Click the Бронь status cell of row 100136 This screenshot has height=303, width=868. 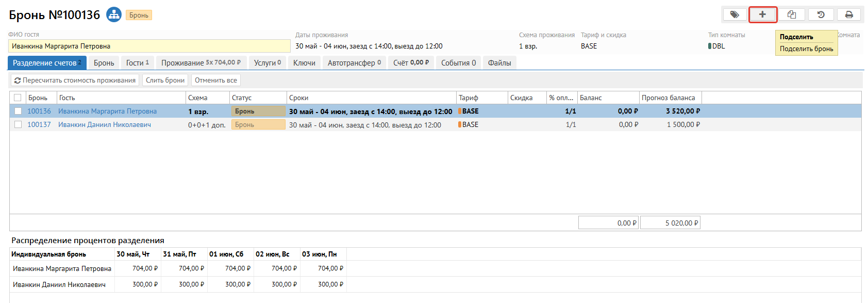pyautogui.click(x=258, y=111)
